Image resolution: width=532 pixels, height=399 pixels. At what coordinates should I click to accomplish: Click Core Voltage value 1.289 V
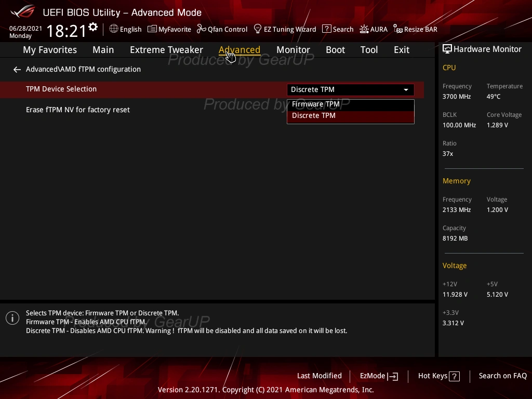click(497, 125)
